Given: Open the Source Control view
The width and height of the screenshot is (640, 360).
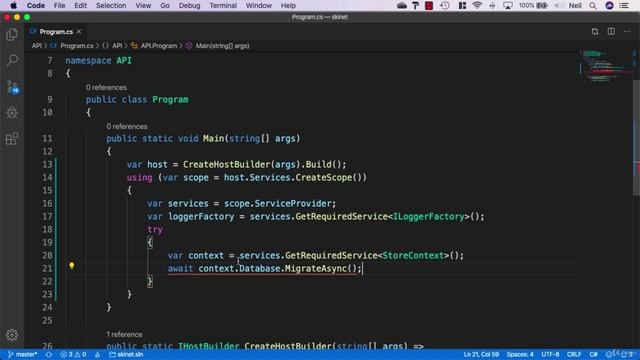Looking at the screenshot, I should 12,87.
